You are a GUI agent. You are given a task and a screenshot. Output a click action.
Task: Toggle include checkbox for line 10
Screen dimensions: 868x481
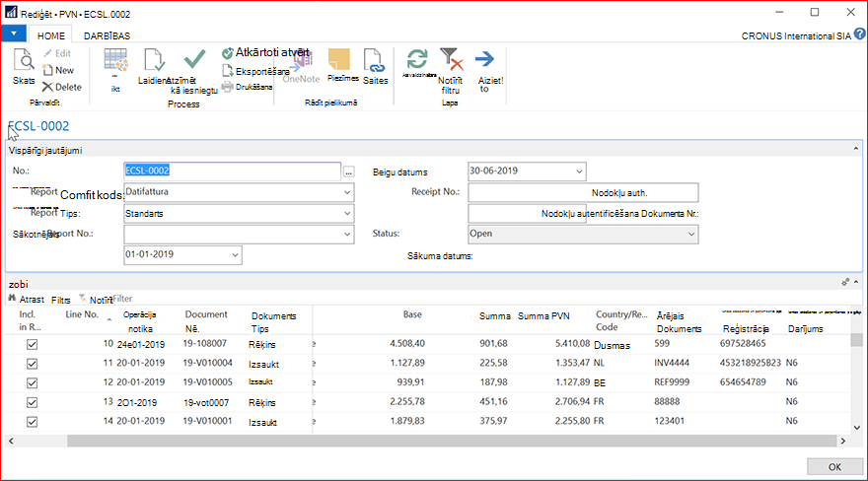[x=33, y=344]
